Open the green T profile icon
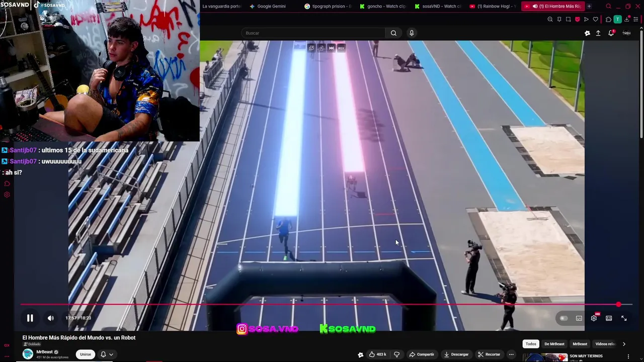Viewport: 644px width, 362px height. click(617, 20)
